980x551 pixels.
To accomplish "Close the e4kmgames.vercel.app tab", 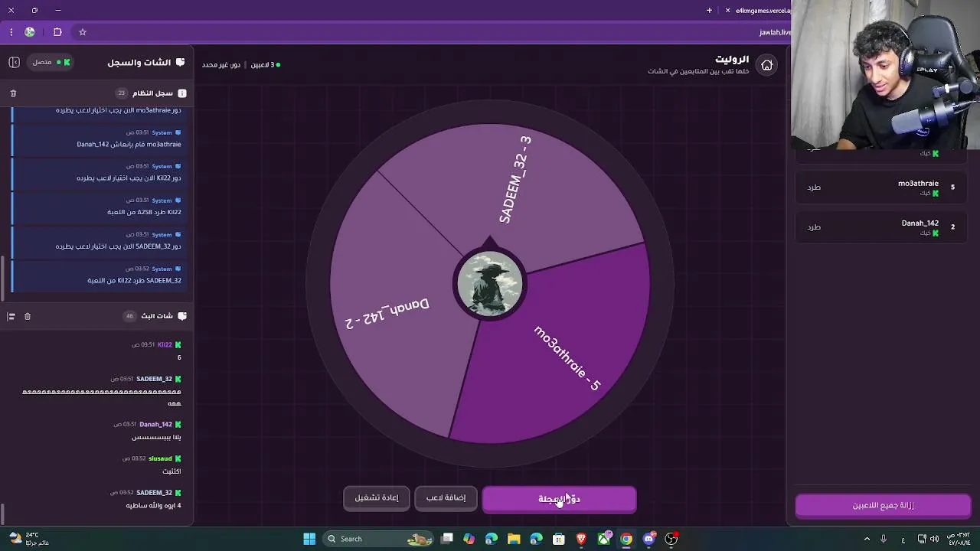I will pos(727,11).
